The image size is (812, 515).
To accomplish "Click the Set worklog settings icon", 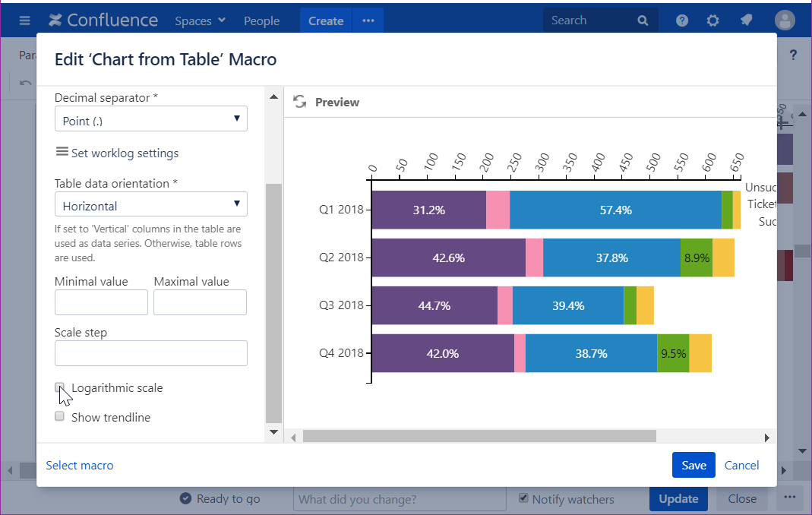I will pos(62,152).
